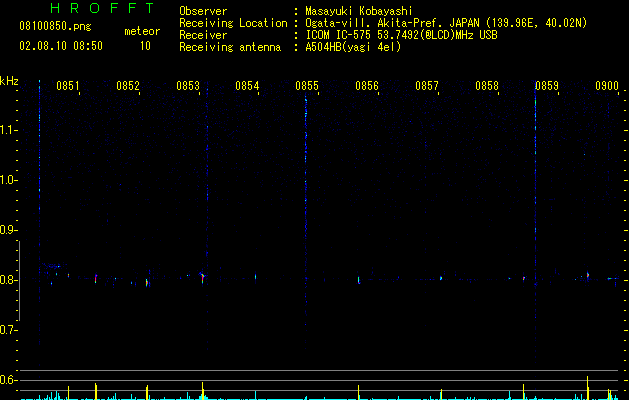Click the HROFFT title text
This screenshot has height=400, width=629.
click(103, 8)
